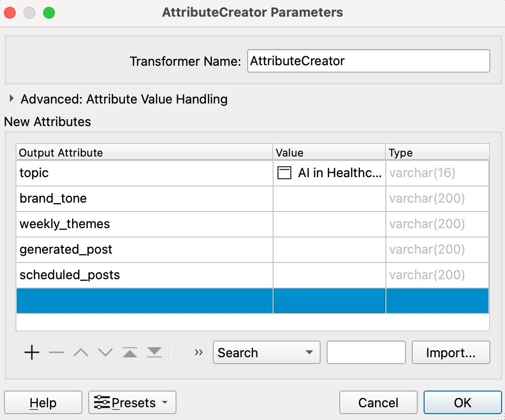Move selected row down with arrow icon
505x420 pixels.
[105, 352]
